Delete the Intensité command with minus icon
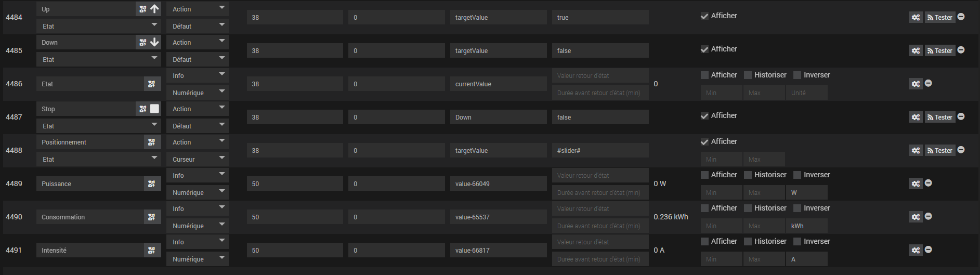Image resolution: width=980 pixels, height=275 pixels. [x=928, y=250]
